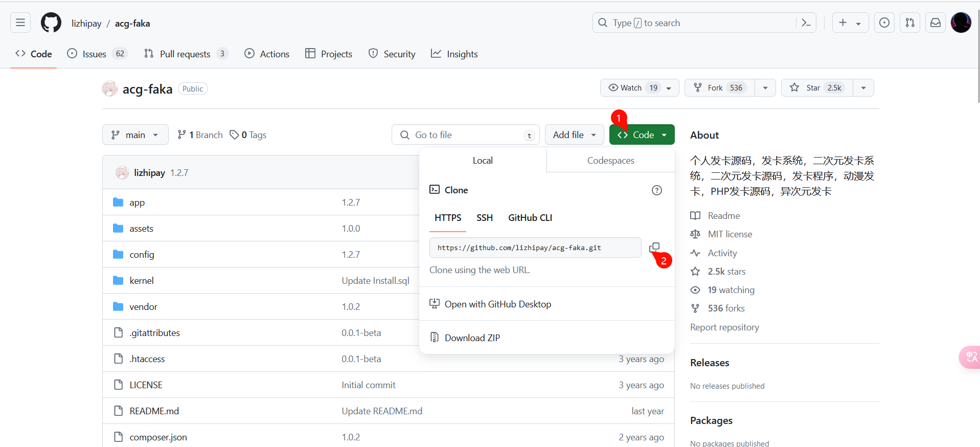Click the lizhipay commit author avatar
This screenshot has height=447, width=980.
(x=122, y=173)
